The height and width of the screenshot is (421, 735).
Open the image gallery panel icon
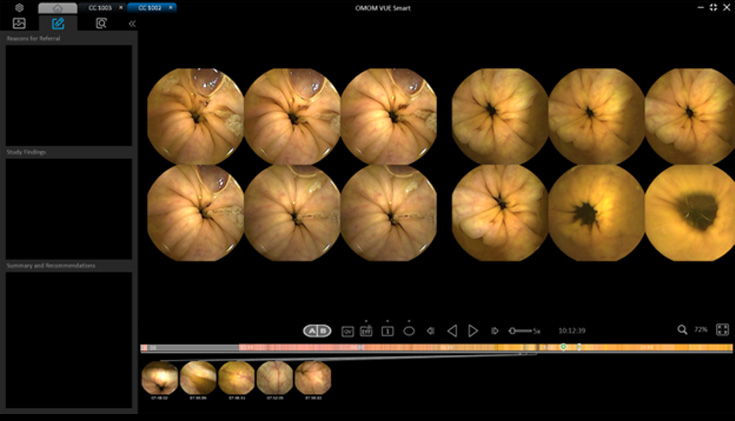tap(19, 23)
